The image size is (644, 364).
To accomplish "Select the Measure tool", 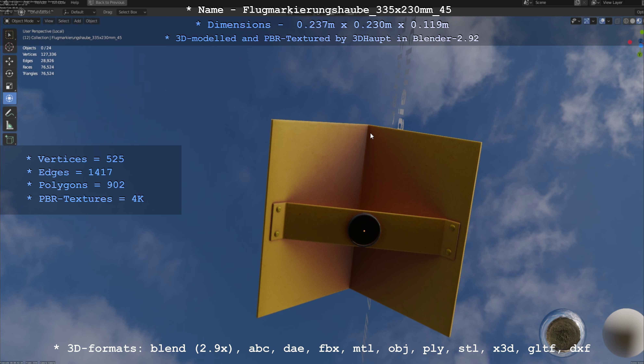I will click(9, 126).
